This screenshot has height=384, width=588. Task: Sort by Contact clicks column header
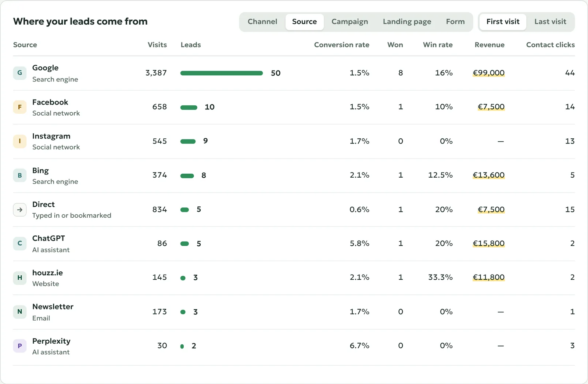(551, 45)
